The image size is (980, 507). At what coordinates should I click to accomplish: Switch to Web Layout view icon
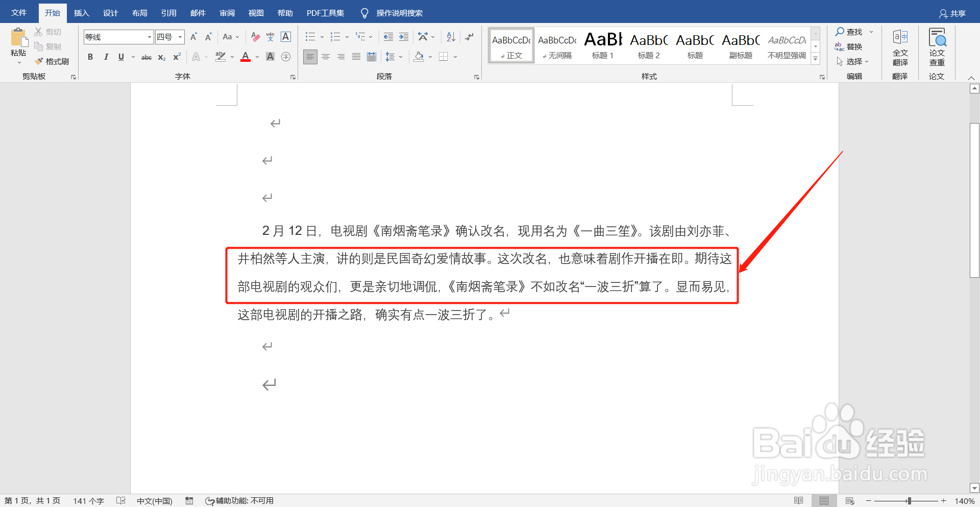850,501
